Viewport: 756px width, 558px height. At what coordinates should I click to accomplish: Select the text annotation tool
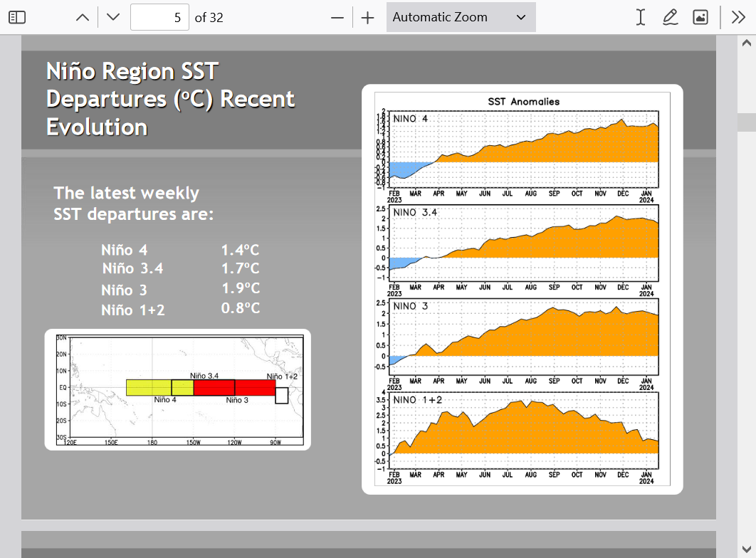pos(641,17)
